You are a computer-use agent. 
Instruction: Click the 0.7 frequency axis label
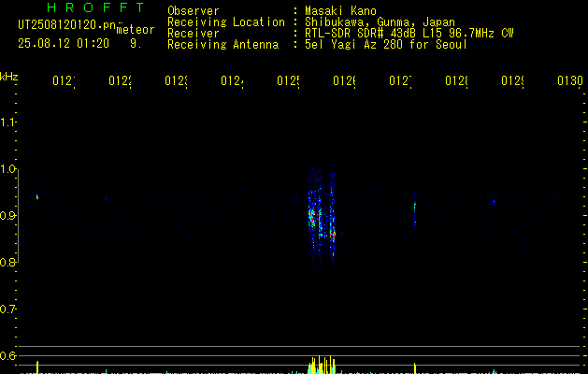tap(8, 309)
